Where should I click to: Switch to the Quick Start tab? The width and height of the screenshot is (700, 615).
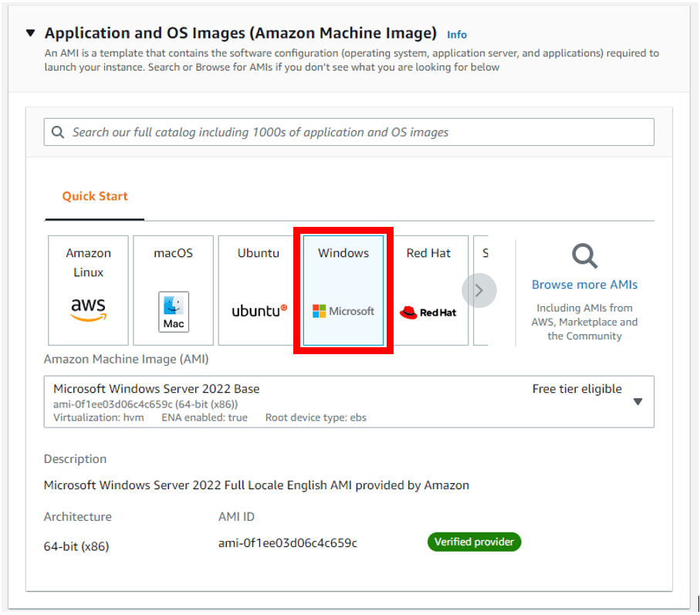click(x=95, y=196)
